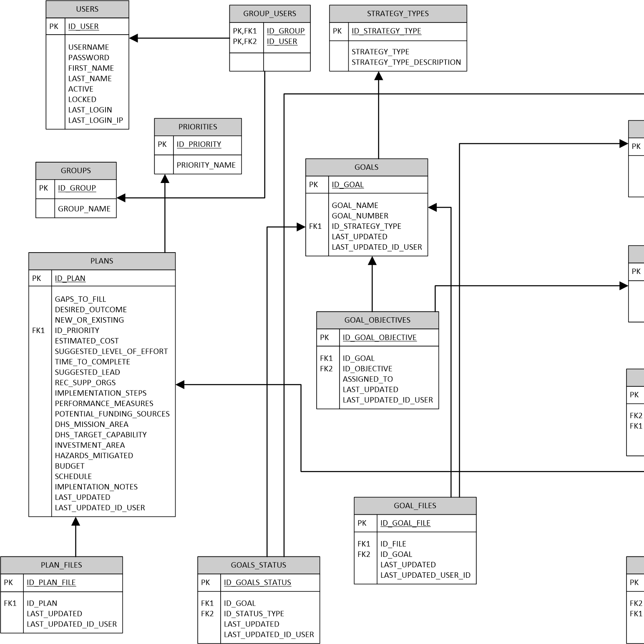Click the GROUP_USERS table title
This screenshot has width=644, height=644.
[269, 14]
